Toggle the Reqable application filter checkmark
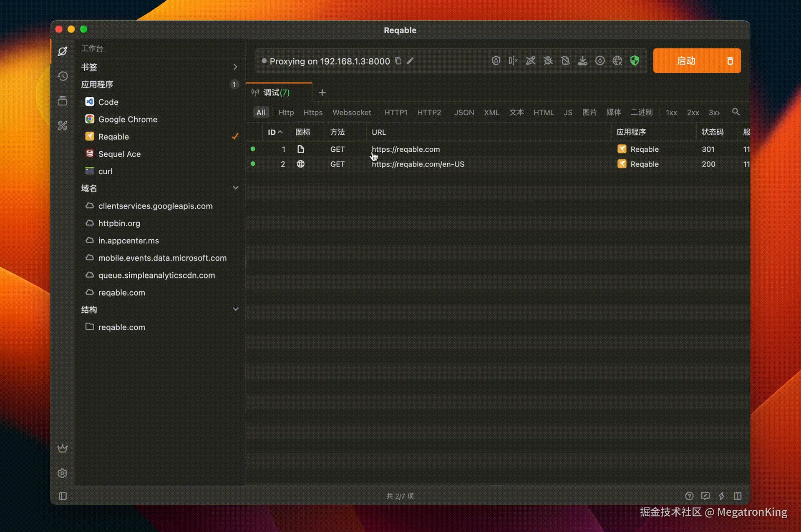The width and height of the screenshot is (801, 532). pyautogui.click(x=235, y=136)
